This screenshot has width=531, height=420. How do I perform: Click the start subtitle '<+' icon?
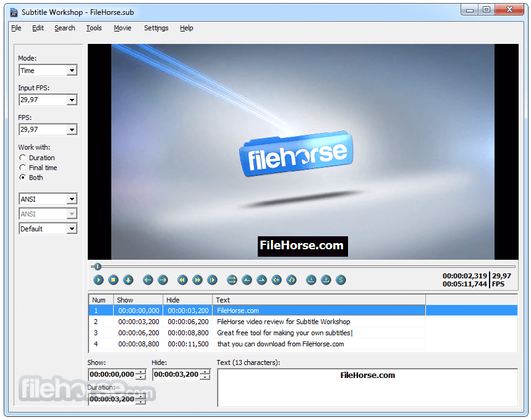277,280
